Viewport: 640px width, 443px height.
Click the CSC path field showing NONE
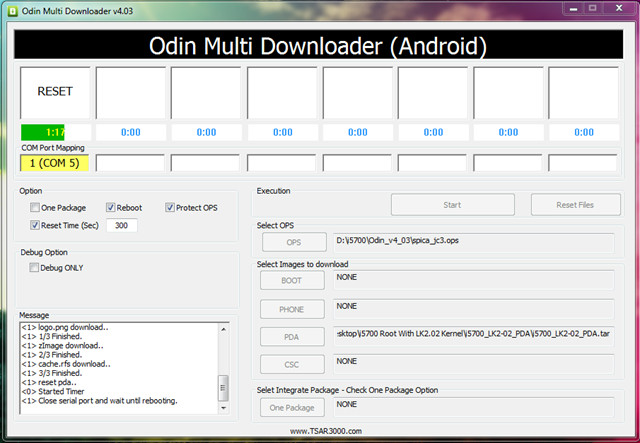tap(474, 364)
